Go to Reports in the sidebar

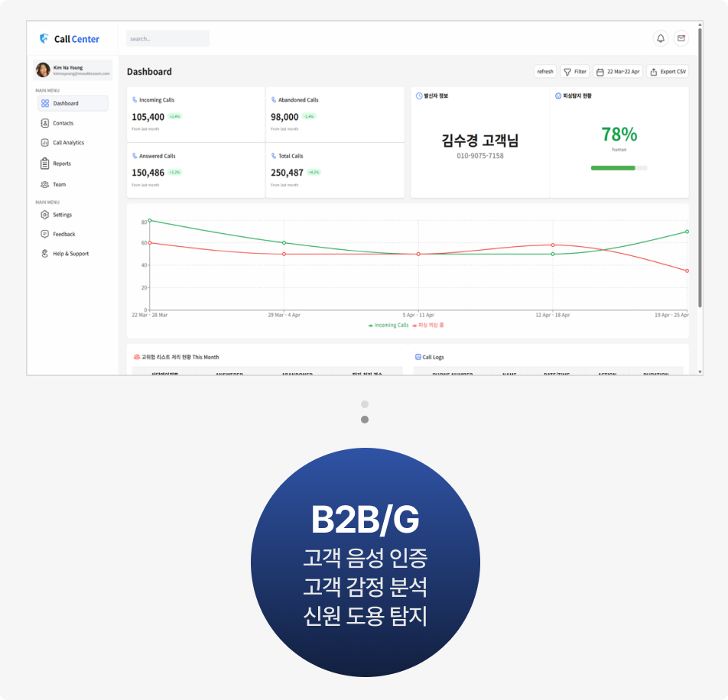point(61,164)
